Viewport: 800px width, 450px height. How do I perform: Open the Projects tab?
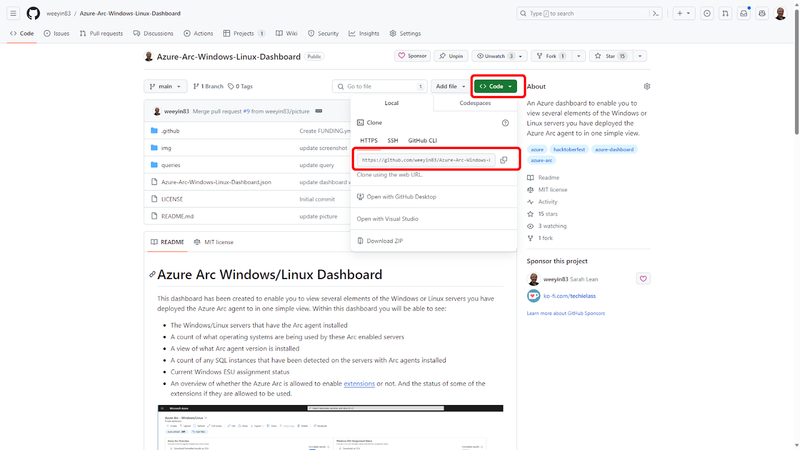point(244,33)
